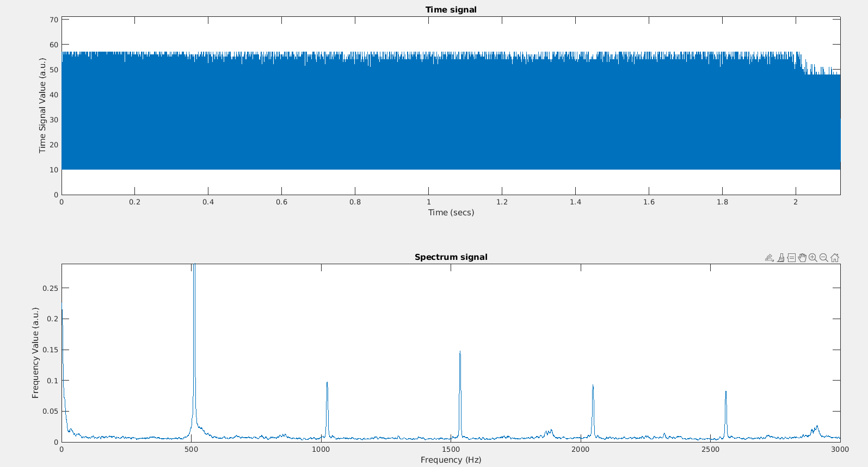868x467 pixels.
Task: Click the spectrum peak tip near 2500 Hz
Action: 725,391
